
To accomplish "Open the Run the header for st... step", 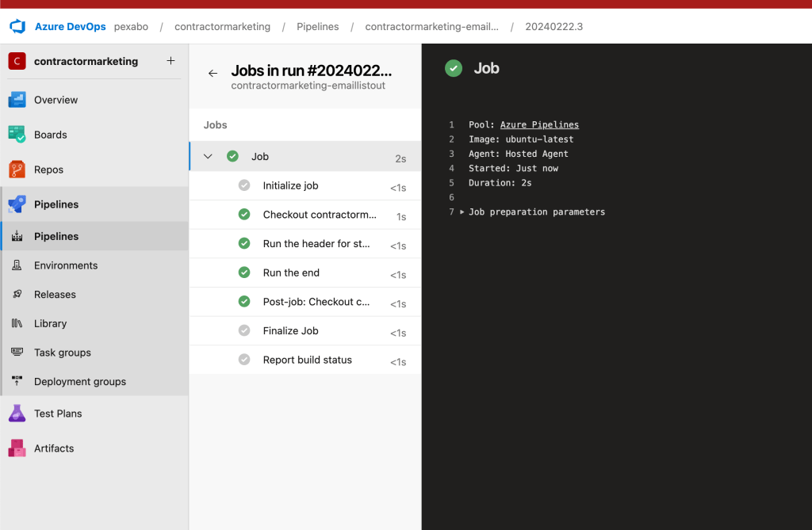I will tap(305, 244).
